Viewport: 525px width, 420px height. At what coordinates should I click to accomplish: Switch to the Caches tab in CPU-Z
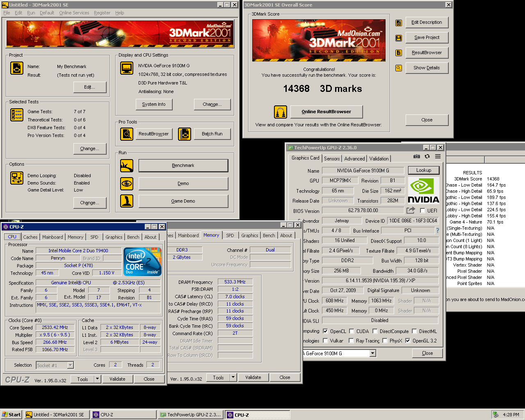(x=30, y=237)
